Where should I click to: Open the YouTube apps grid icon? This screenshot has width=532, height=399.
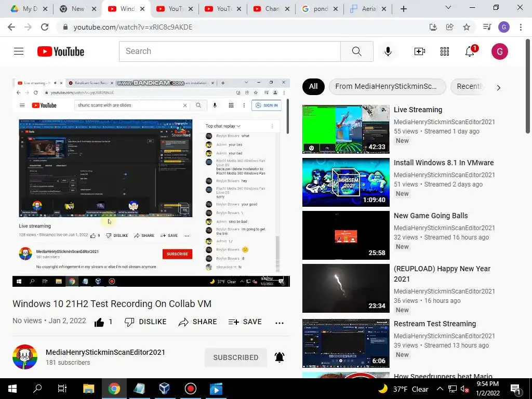click(x=445, y=51)
